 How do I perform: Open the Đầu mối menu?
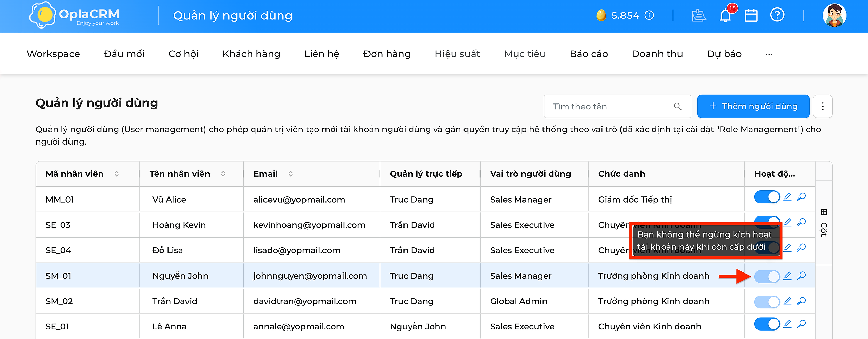(124, 54)
